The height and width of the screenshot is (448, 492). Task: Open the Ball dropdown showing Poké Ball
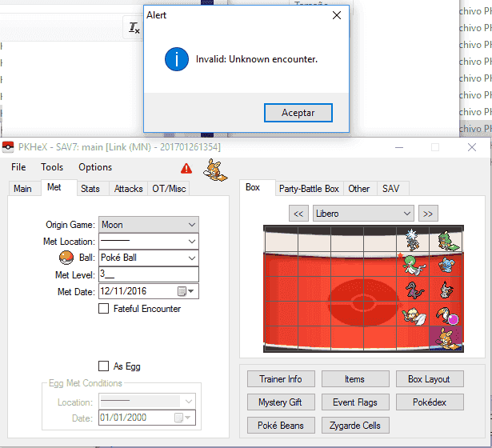[x=149, y=258]
